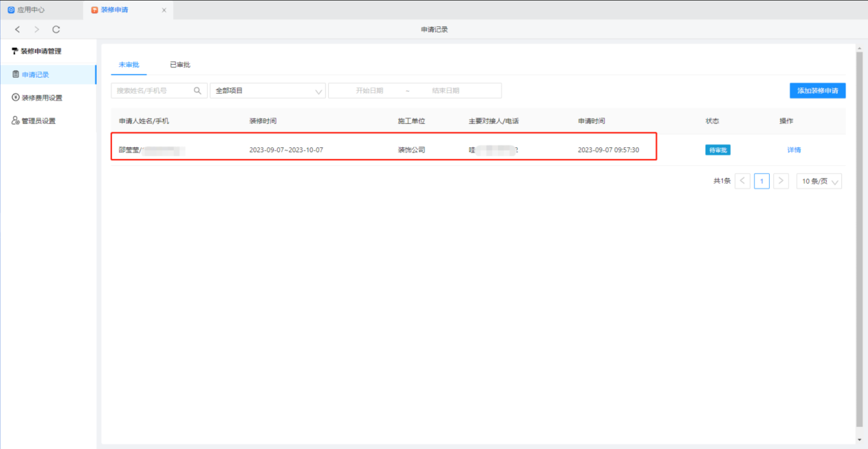Go to the next page arrow

[x=781, y=181]
